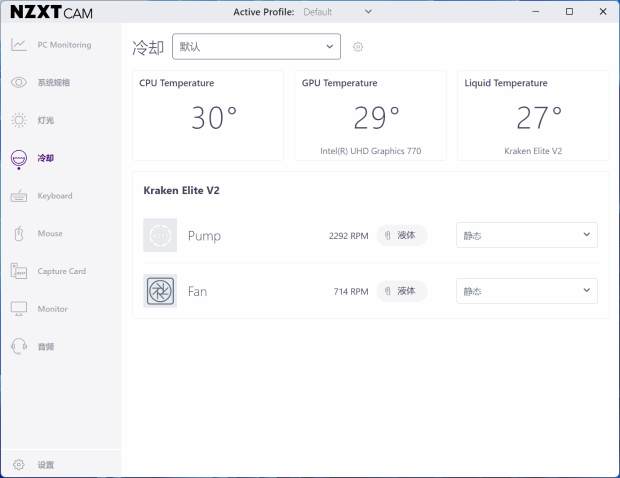The image size is (620, 478).
Task: Click the Fan device thumbnail icon
Action: pos(160,291)
